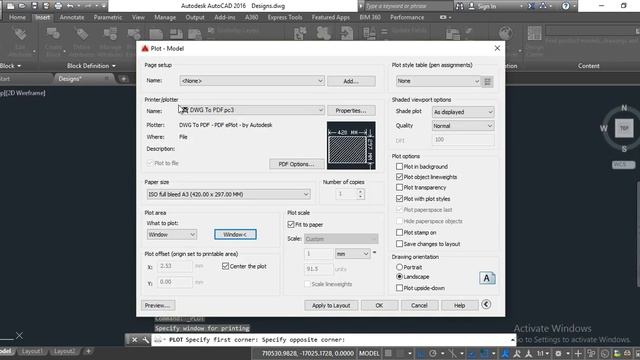Screen dimensions: 640x360
Task: Click the Save As quick-access icon
Action: click(x=46, y=6)
